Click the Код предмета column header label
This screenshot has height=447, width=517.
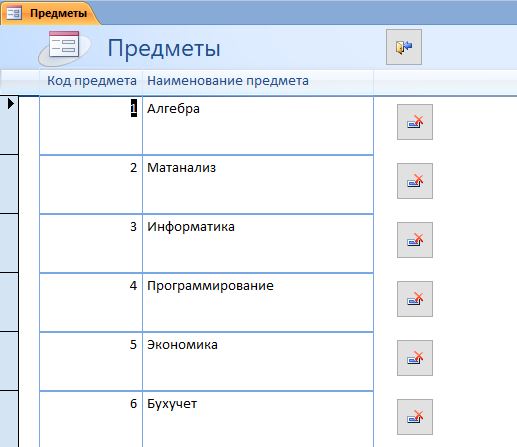tap(92, 81)
